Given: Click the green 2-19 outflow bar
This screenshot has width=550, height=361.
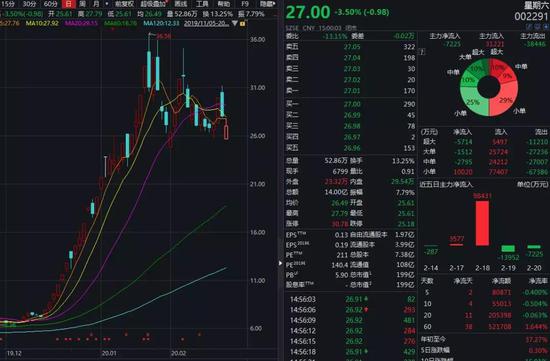Looking at the screenshot, I should tap(508, 249).
